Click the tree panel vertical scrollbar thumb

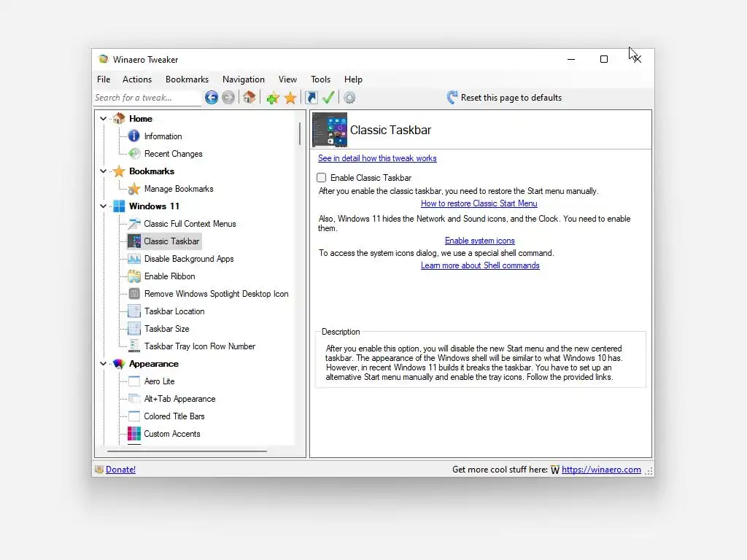pyautogui.click(x=300, y=133)
